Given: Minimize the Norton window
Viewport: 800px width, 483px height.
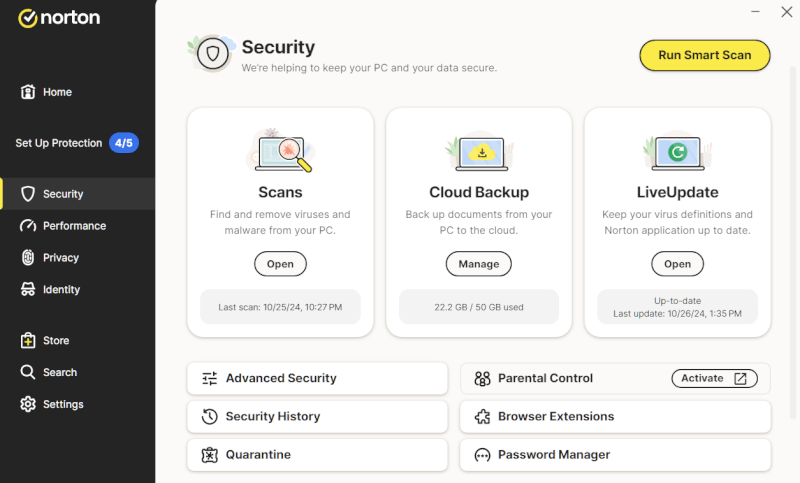Looking at the screenshot, I should tap(756, 11).
